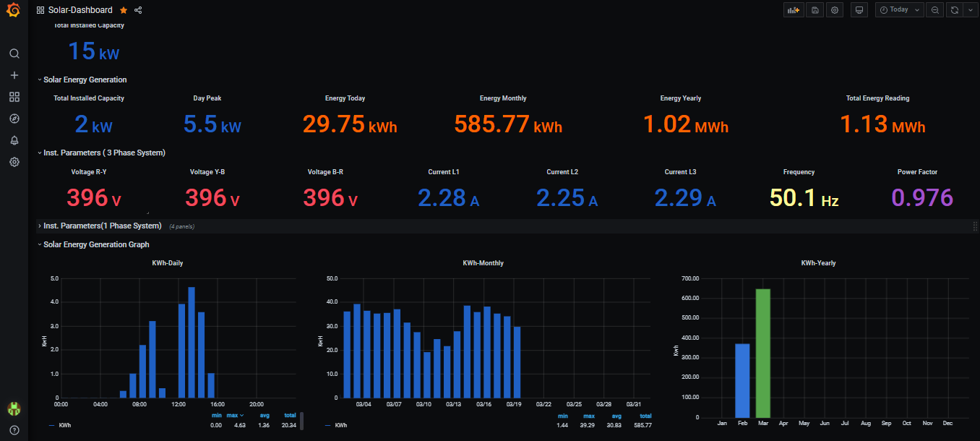
Task: Cycle view mode with the monitor icon
Action: click(859, 10)
